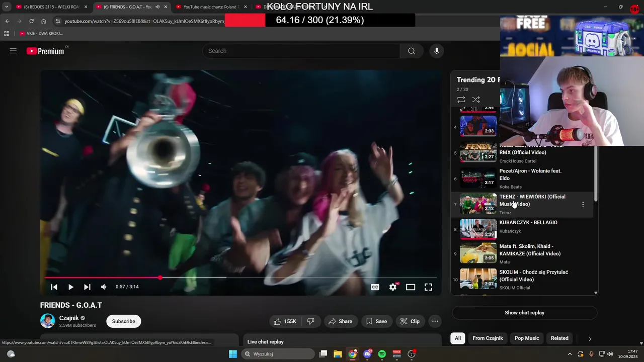The image size is (644, 362).
Task: Click the Wyszukaj taskbar search box
Action: coord(278,354)
